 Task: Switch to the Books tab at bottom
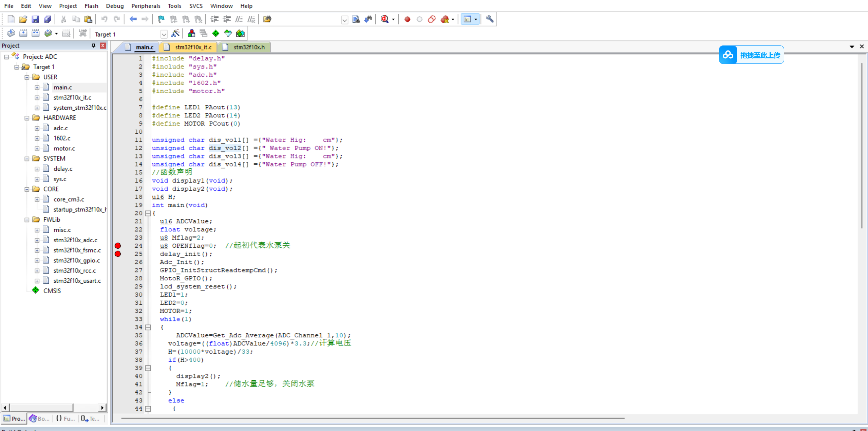(x=40, y=418)
